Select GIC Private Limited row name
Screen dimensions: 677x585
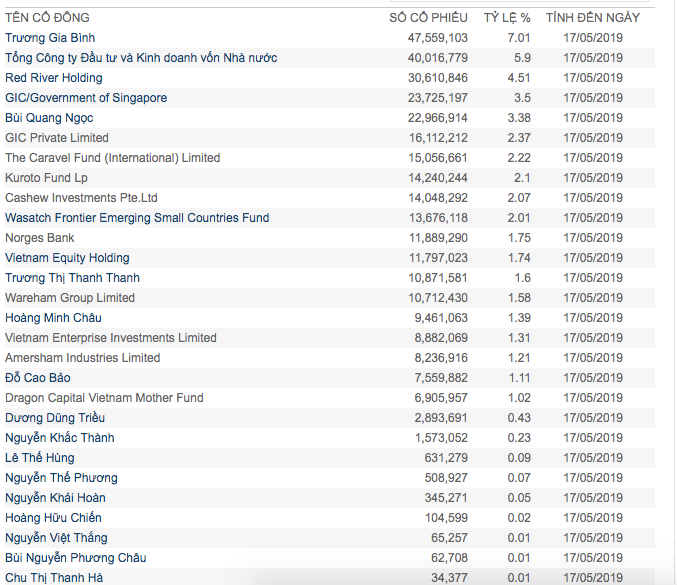[x=57, y=138]
